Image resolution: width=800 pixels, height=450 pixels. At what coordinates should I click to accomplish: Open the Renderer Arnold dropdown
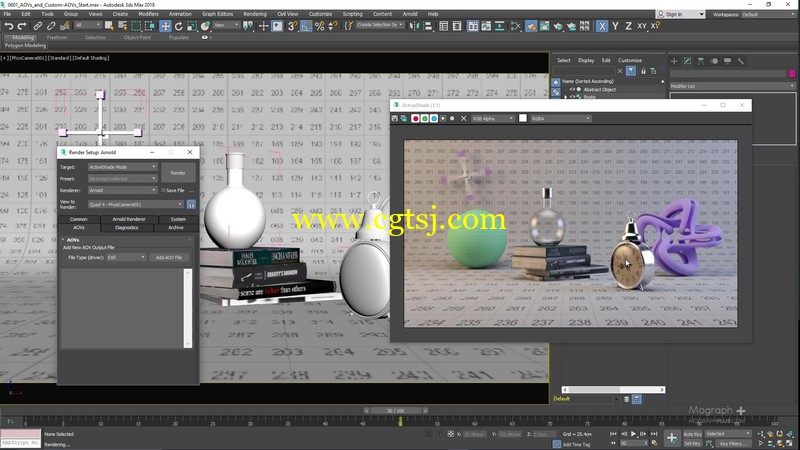click(x=122, y=190)
